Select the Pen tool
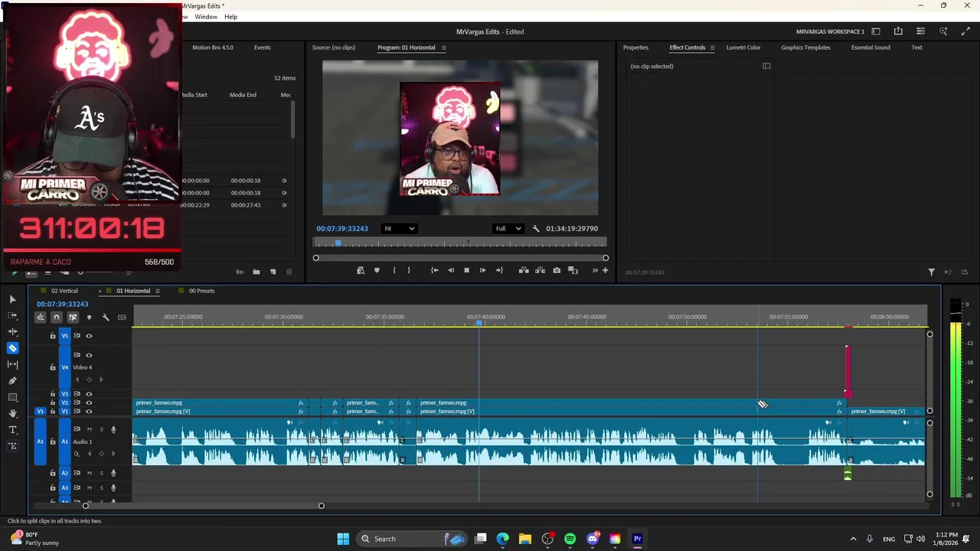Screen dimensions: 980x551 point(12,380)
